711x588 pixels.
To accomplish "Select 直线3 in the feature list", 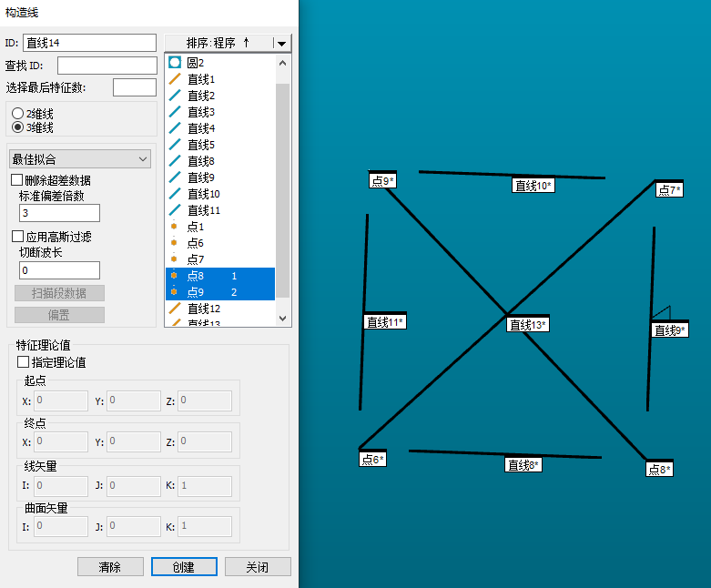I will 201,112.
